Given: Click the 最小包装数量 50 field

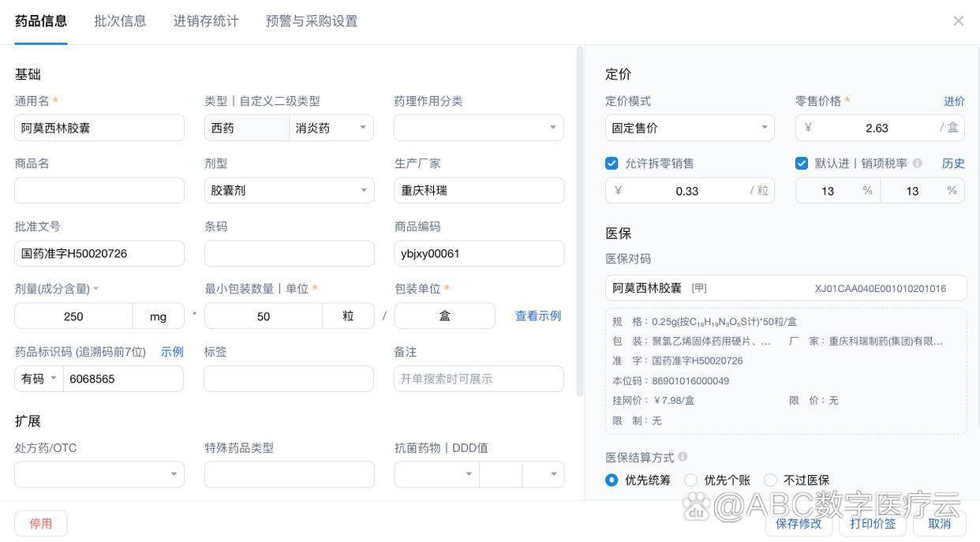Looking at the screenshot, I should pyautogui.click(x=264, y=316).
